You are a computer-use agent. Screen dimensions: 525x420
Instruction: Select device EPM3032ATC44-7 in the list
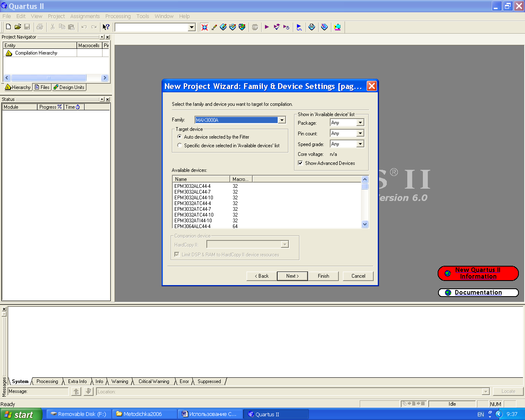tap(192, 209)
